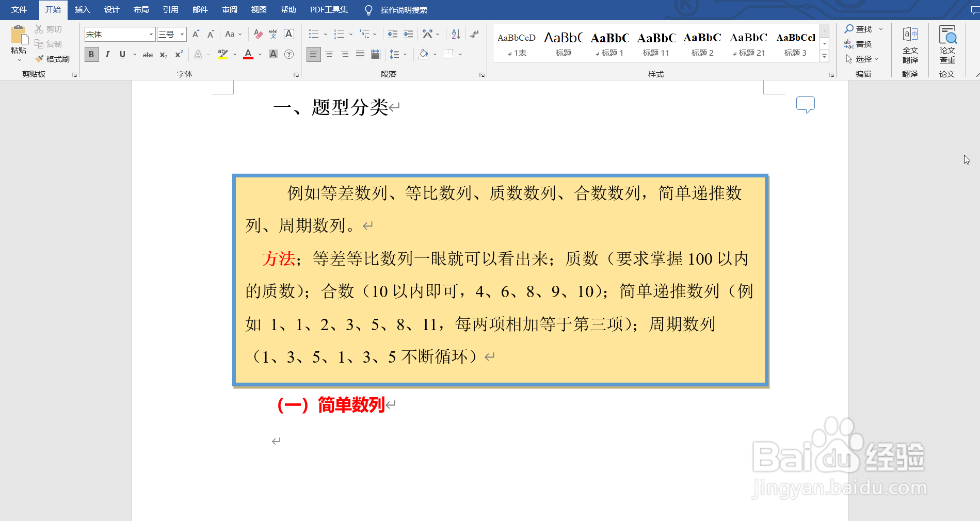
Task: Insert an enclosed character (circled 字)
Action: coord(289,54)
